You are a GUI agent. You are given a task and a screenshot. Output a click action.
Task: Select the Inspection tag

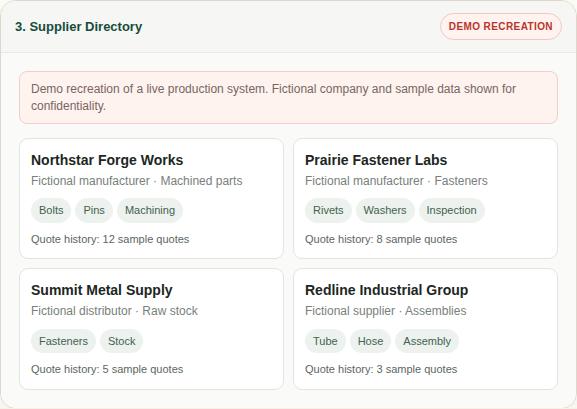(x=452, y=210)
